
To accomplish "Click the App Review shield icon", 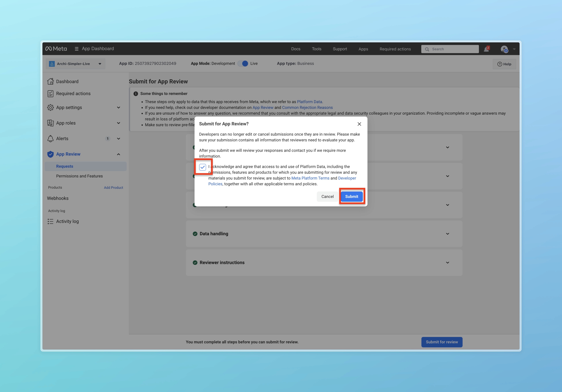I will (50, 154).
